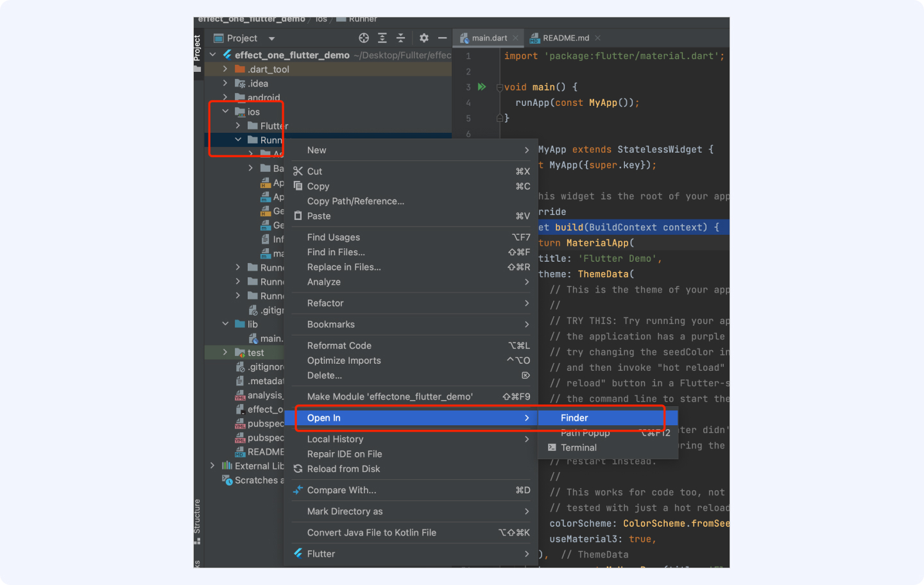Click the ios folder icon in tree
Viewport: 924px width, 585px height.
[240, 112]
